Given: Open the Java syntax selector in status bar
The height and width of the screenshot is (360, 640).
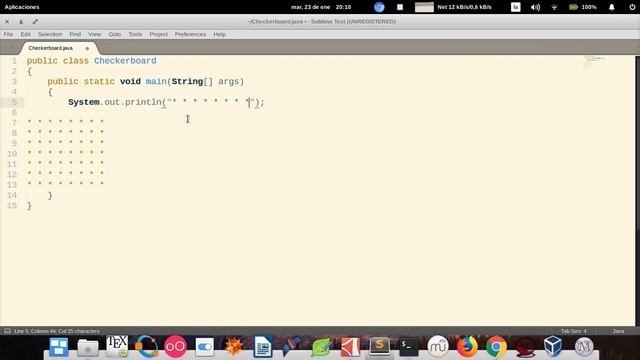Looking at the screenshot, I should coord(618,331).
